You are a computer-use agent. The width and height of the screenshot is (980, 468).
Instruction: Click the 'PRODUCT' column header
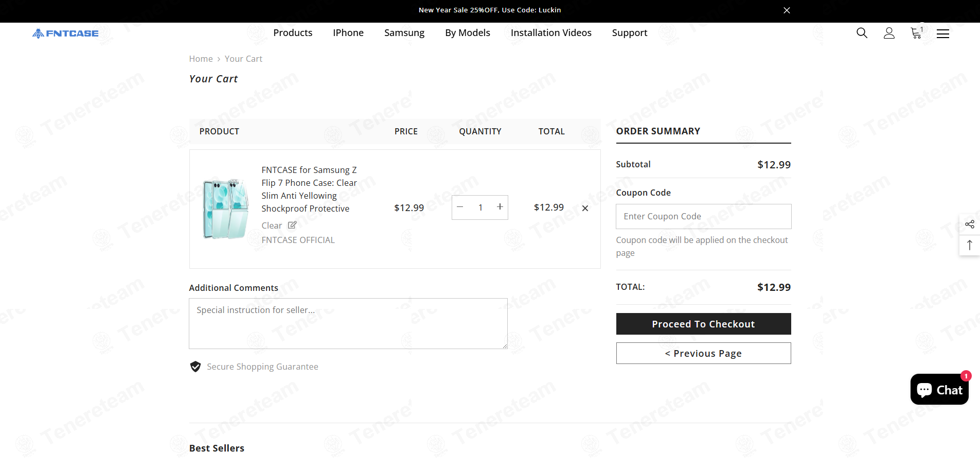coord(219,131)
